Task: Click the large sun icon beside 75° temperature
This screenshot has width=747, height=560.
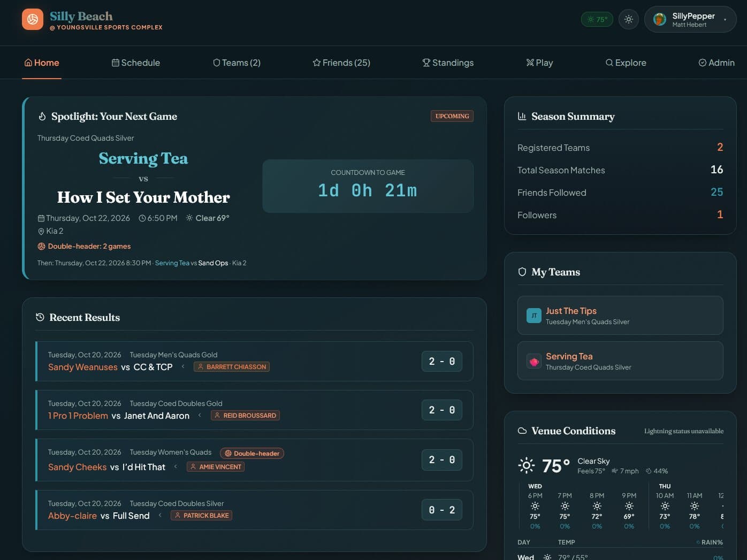Action: [x=527, y=465]
